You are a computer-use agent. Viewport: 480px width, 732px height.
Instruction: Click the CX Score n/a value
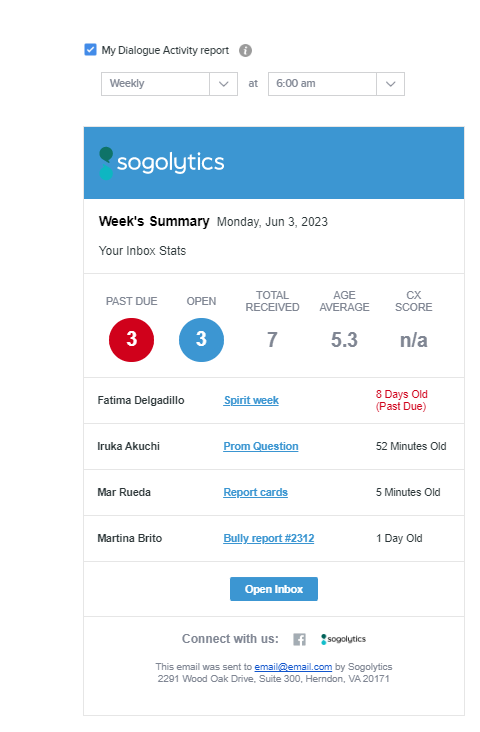click(x=414, y=340)
